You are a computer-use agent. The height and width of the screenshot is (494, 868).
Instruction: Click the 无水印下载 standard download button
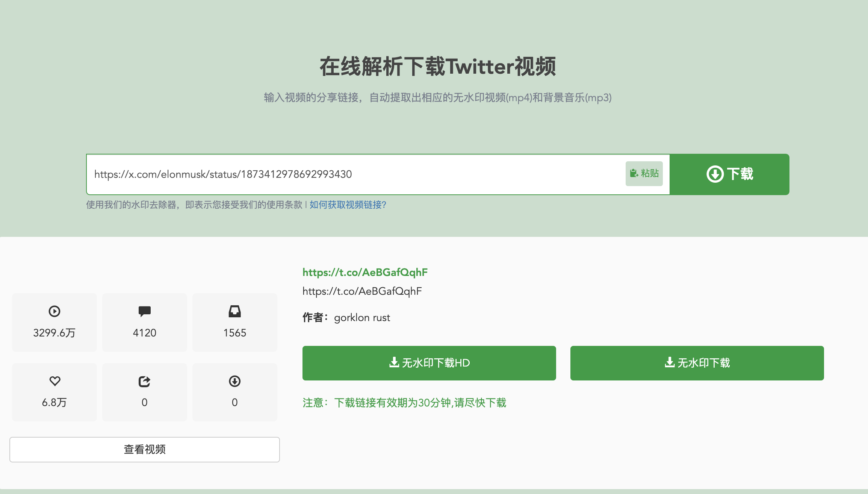pos(697,363)
